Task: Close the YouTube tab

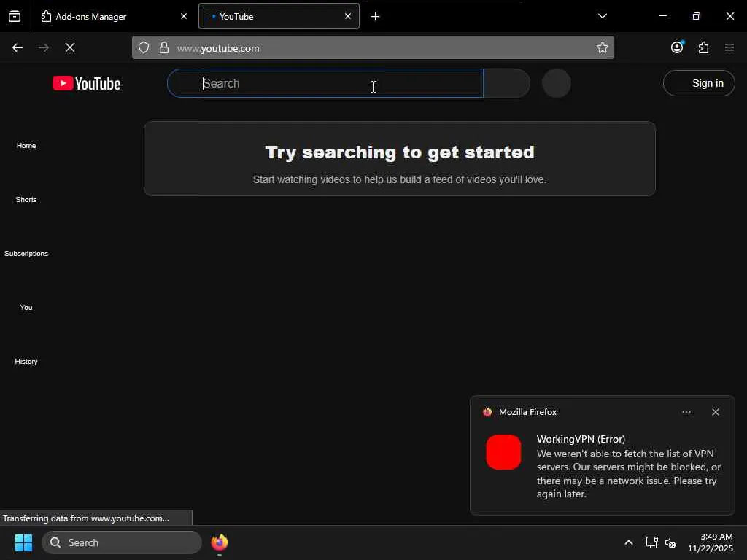Action: pos(348,16)
